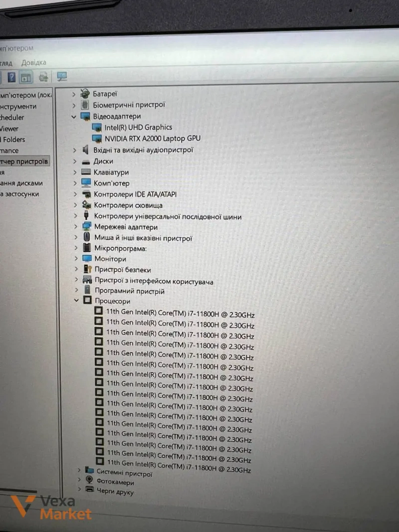Click the Help question-mark toolbar icon
This screenshot has width=399, height=532.
coord(11,78)
